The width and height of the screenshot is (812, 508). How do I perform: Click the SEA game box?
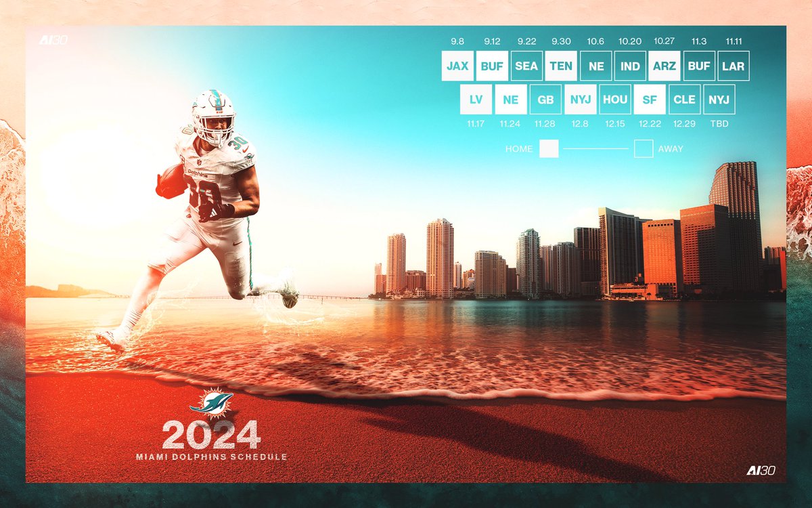526,66
